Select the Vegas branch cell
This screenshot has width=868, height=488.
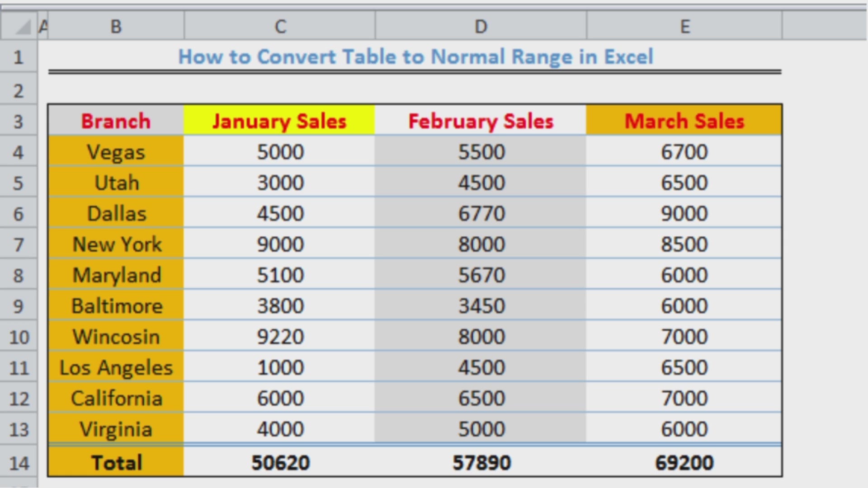(116, 152)
